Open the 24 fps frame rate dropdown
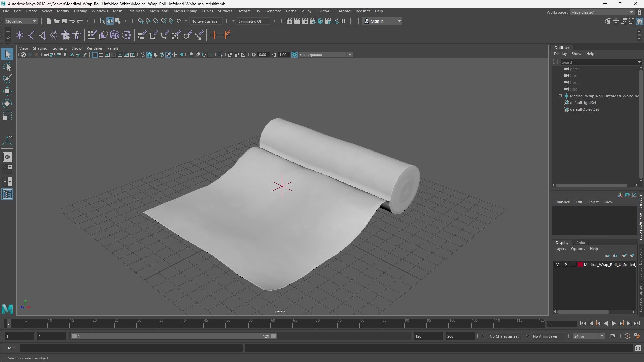Image resolution: width=644 pixels, height=362 pixels. (589, 336)
